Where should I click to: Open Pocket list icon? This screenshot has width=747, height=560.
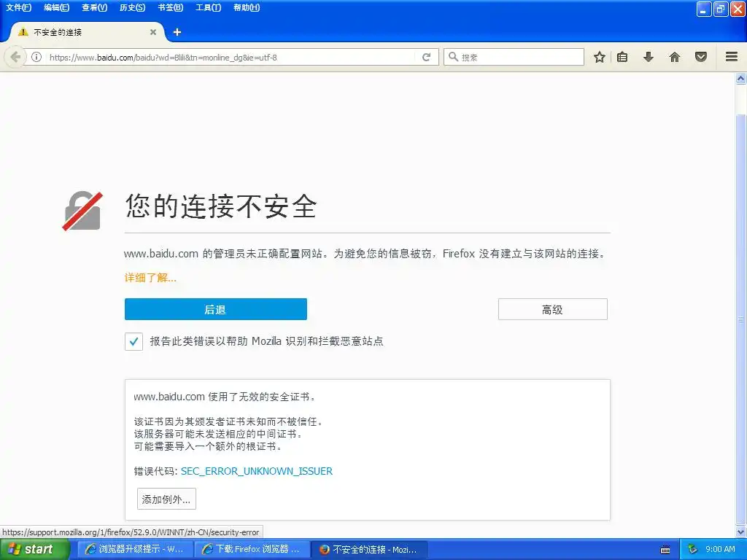coord(701,57)
